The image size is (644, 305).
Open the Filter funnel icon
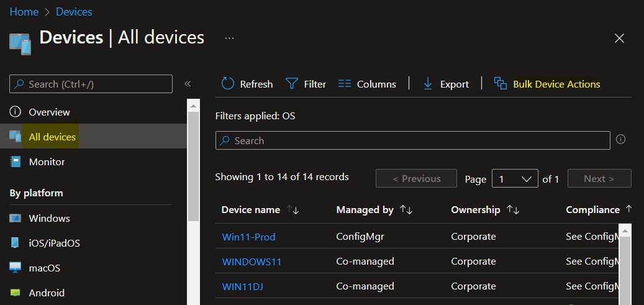[x=292, y=84]
